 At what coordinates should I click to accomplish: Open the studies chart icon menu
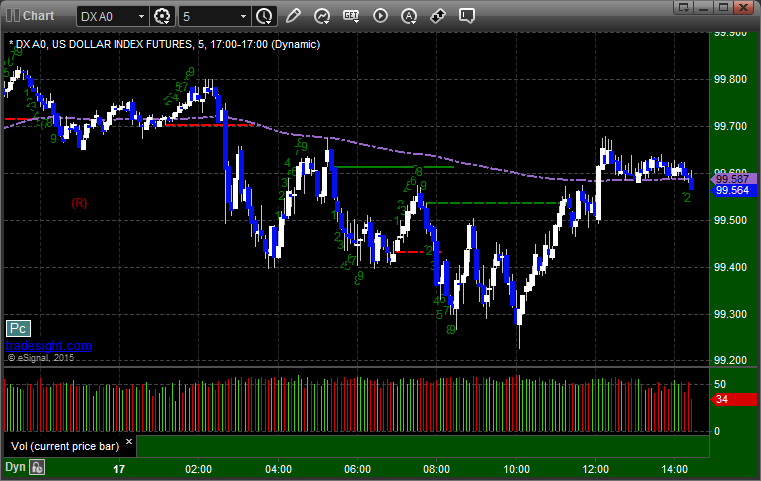[322, 16]
